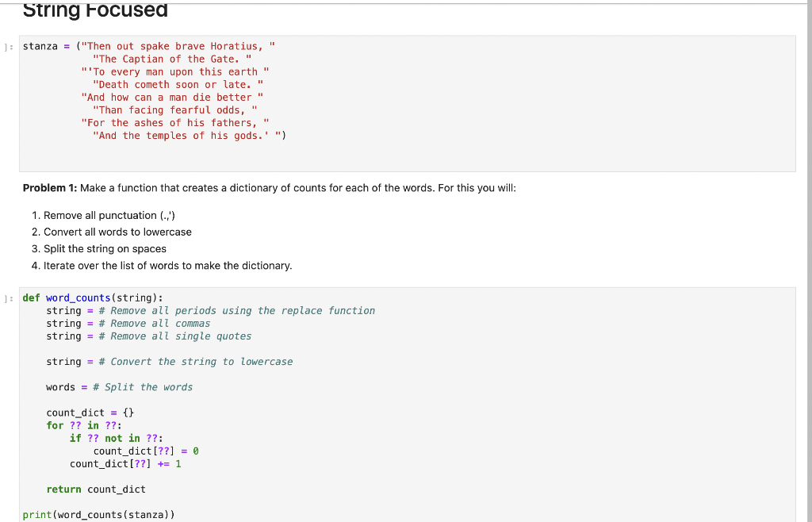Click comment '# Convert the string to lowercase'
The width and height of the screenshot is (812, 522).
pos(196,362)
